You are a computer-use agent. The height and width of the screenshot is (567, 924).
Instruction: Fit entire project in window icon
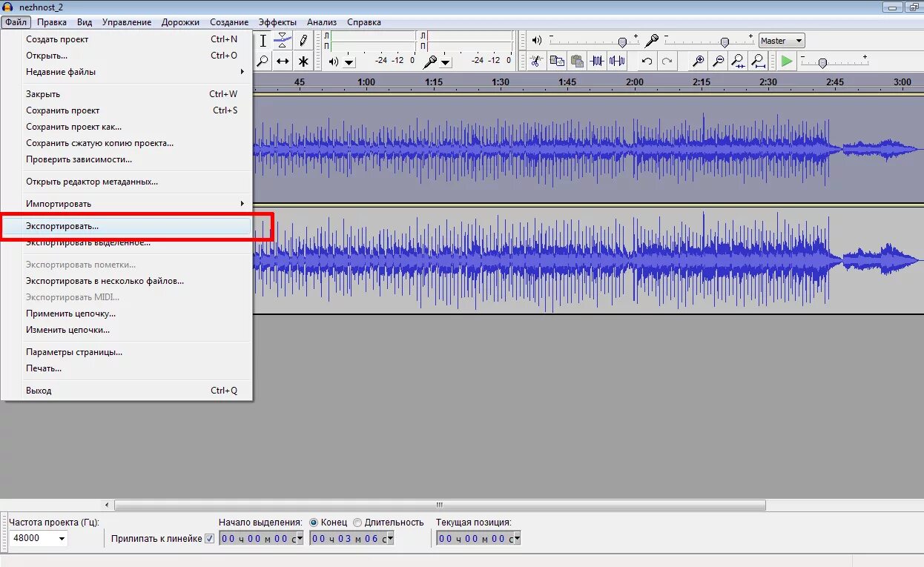(x=757, y=61)
